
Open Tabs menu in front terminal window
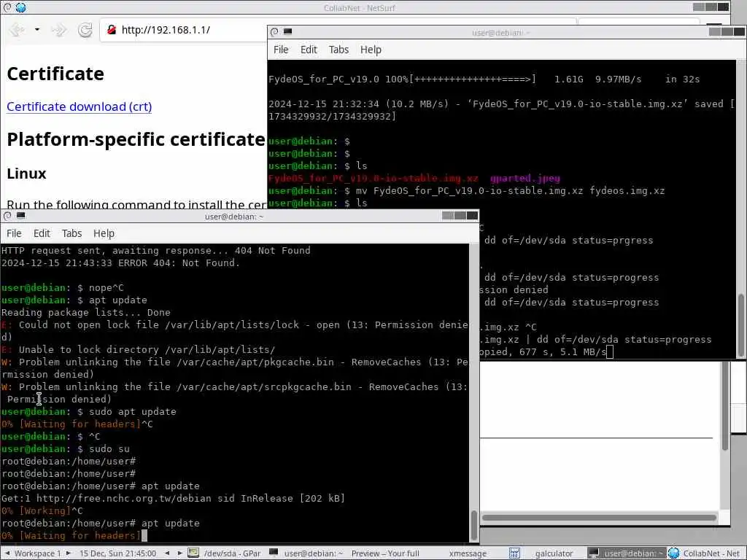point(71,233)
